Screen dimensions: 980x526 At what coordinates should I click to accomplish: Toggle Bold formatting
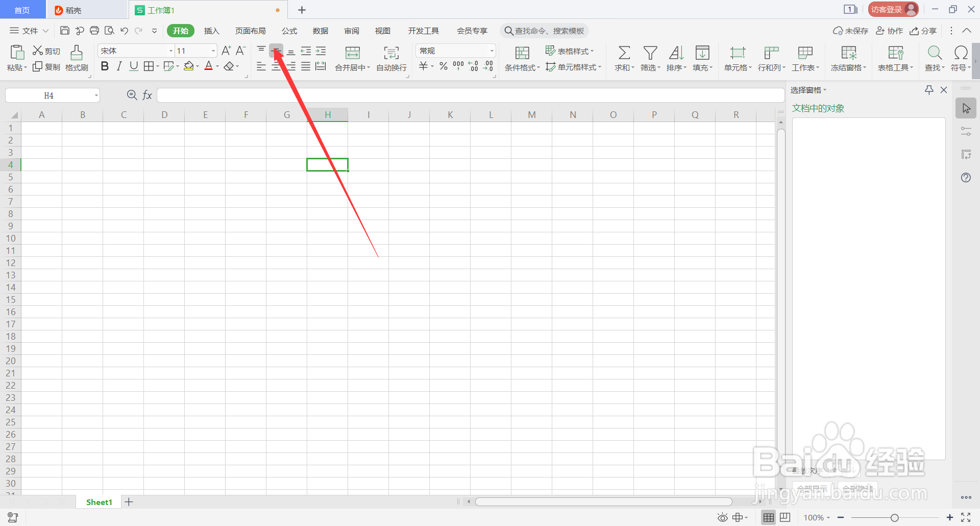tap(105, 66)
